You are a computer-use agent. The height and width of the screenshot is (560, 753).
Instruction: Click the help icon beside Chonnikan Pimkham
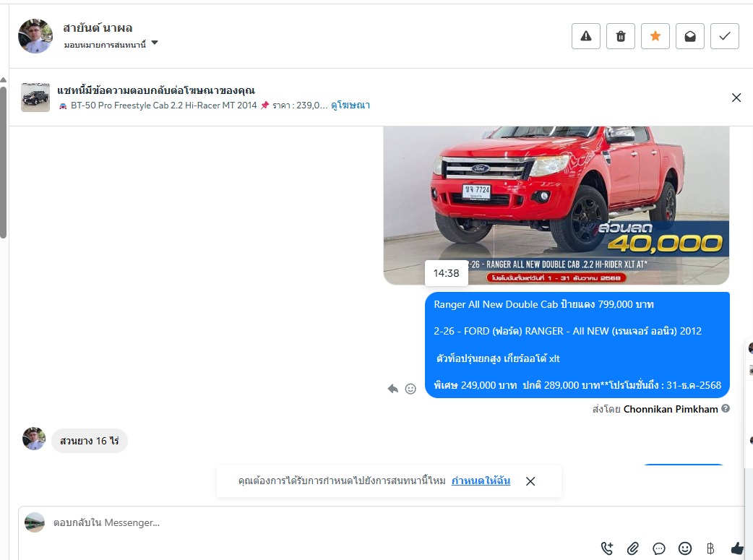[x=726, y=408]
